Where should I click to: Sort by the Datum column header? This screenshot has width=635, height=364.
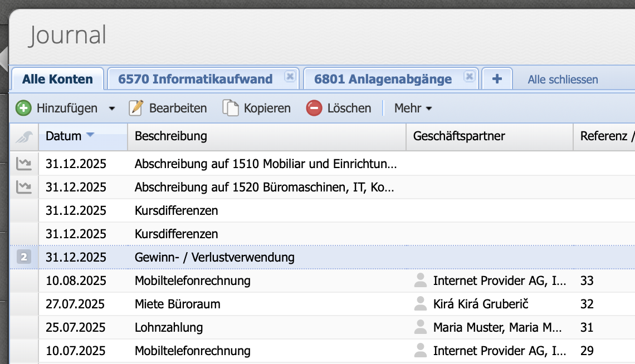82,136
